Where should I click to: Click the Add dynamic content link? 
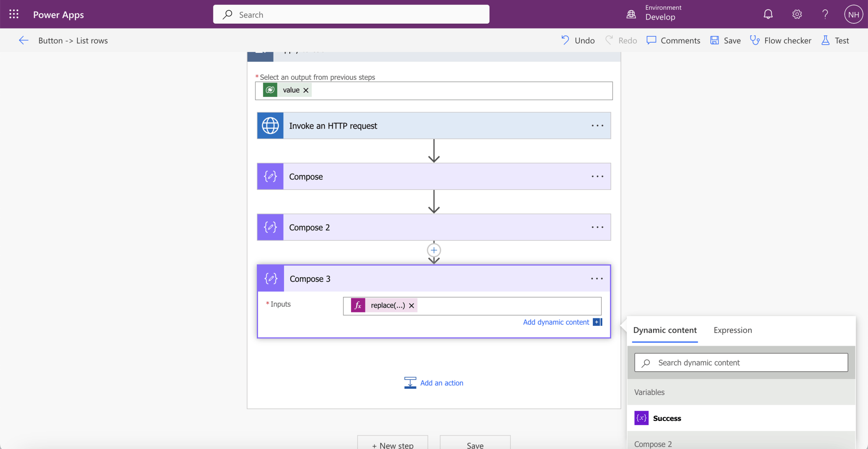coord(556,322)
